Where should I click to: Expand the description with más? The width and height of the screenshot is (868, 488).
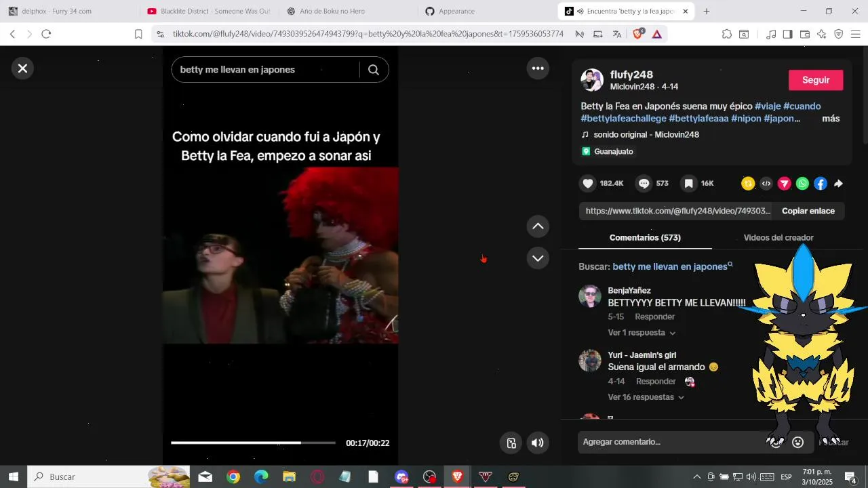tap(831, 119)
